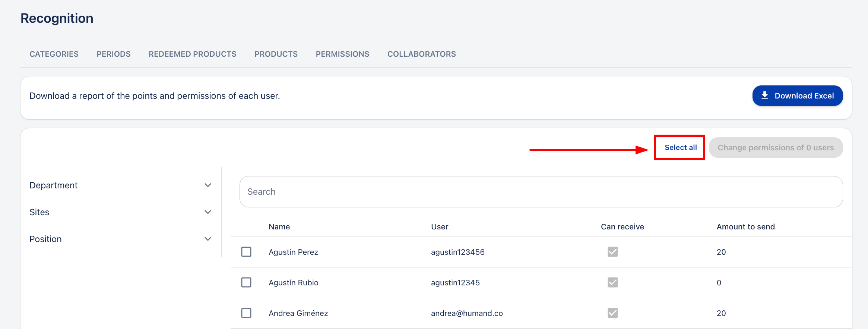Expand the Department filter chevron
868x329 pixels.
tap(208, 185)
